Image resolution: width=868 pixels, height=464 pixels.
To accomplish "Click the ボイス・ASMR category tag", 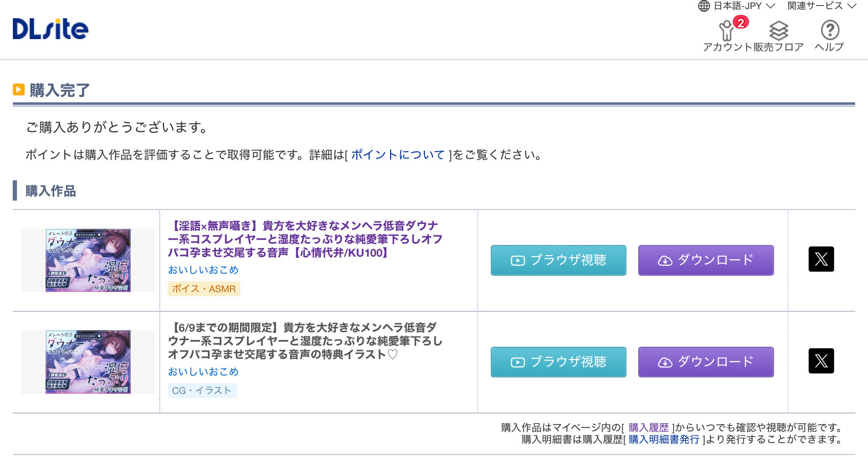I will (204, 289).
